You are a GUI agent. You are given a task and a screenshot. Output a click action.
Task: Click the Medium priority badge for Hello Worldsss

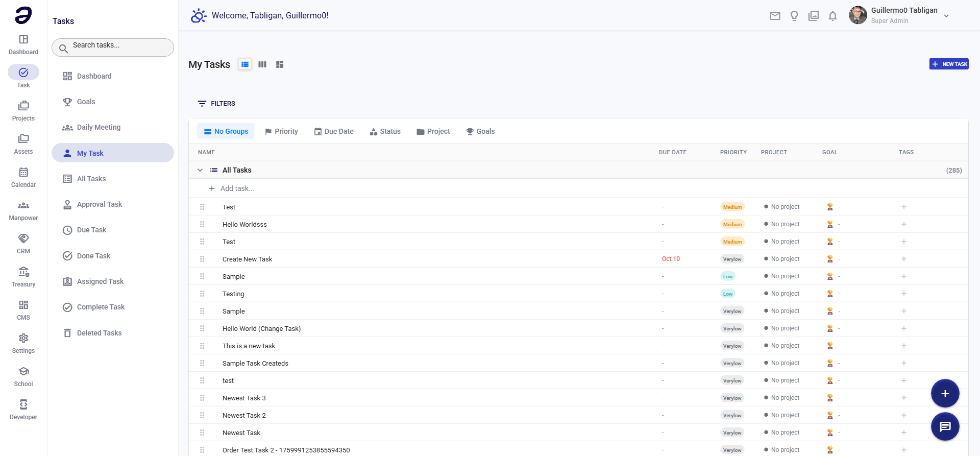point(732,224)
